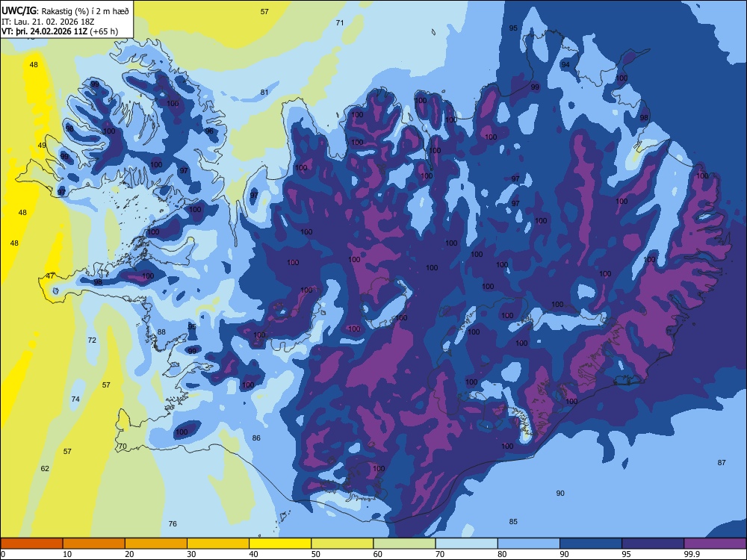
Task: Click the map value '87' in the southeast sea
Action: [722, 462]
